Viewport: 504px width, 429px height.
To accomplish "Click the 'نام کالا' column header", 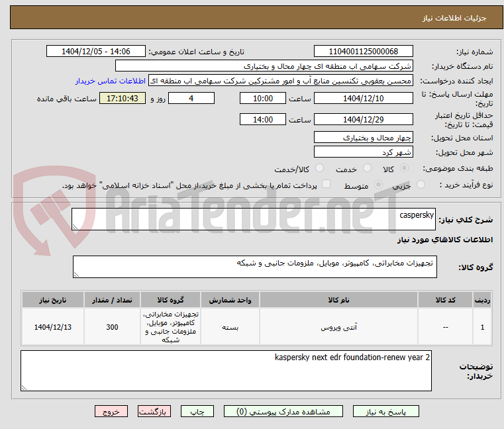I will (x=338, y=300).
